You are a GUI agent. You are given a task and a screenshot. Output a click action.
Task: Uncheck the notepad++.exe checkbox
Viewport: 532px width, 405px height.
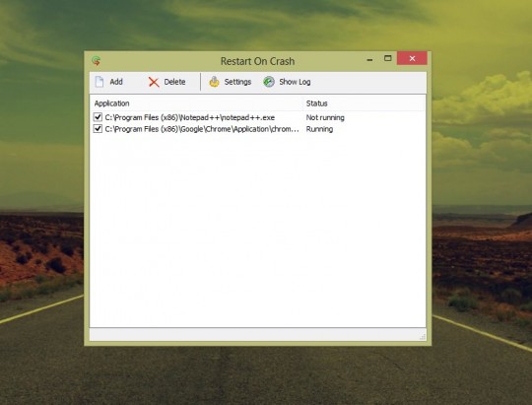(x=98, y=117)
